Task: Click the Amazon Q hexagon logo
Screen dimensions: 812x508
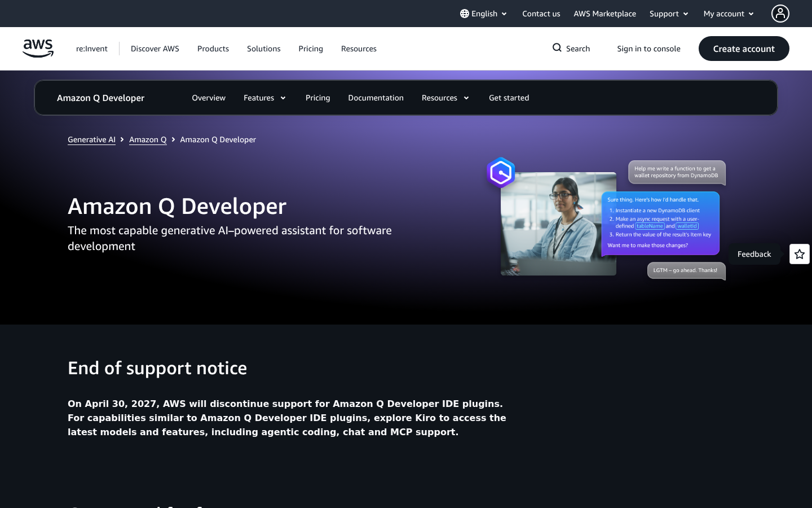Action: pyautogui.click(x=501, y=173)
